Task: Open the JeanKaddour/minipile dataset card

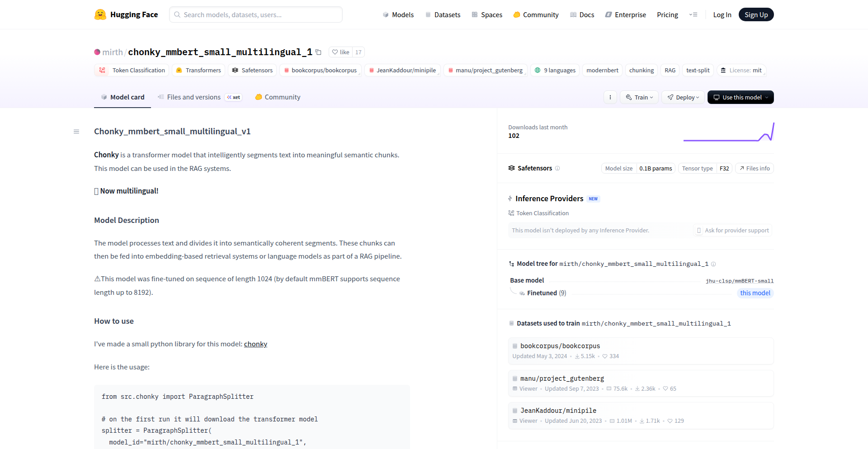Action: coord(641,416)
